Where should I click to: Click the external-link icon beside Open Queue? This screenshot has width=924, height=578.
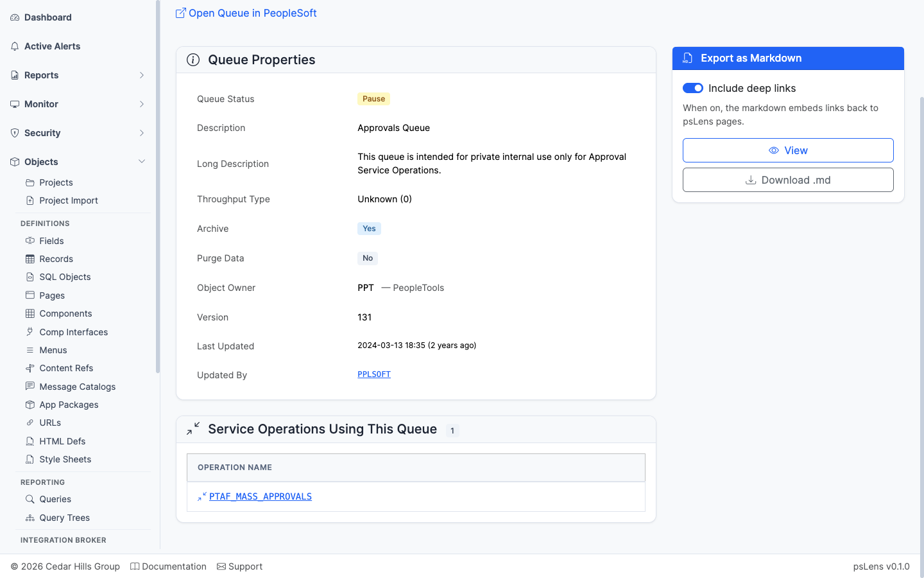click(181, 13)
